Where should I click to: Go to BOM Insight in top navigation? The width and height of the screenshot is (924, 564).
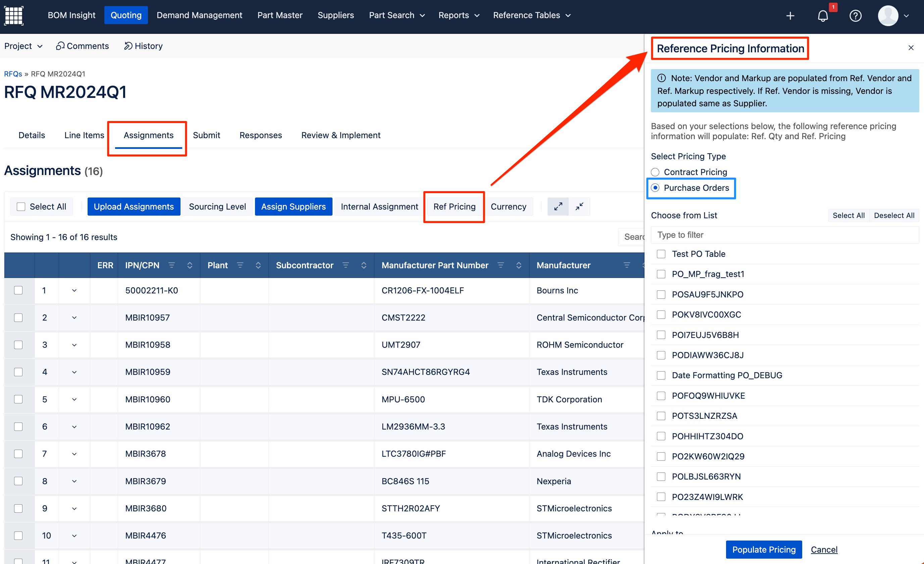tap(71, 15)
